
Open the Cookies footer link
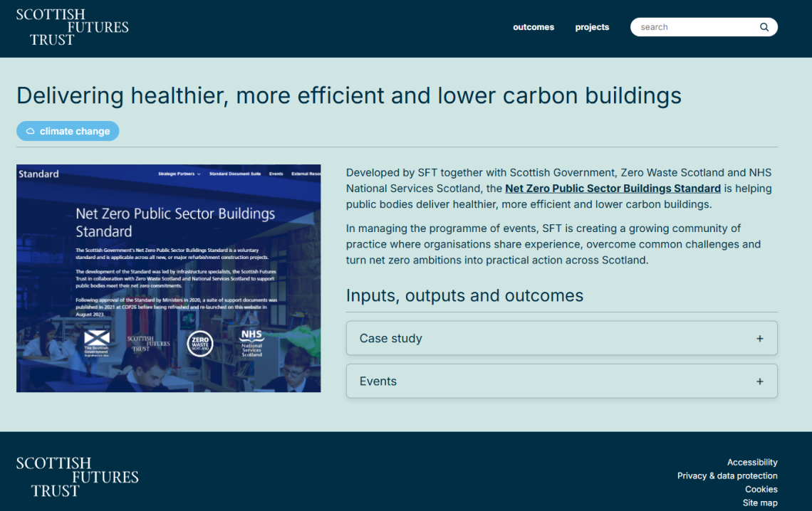pyautogui.click(x=761, y=489)
